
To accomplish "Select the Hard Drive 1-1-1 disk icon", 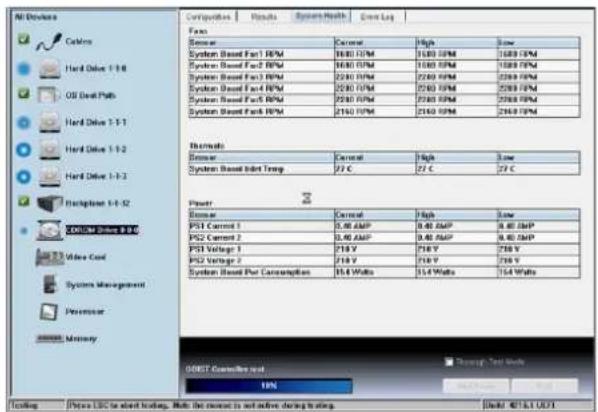I will [50, 122].
